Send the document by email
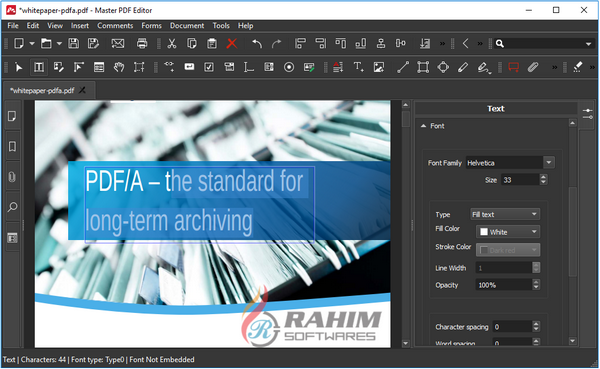 (x=117, y=43)
